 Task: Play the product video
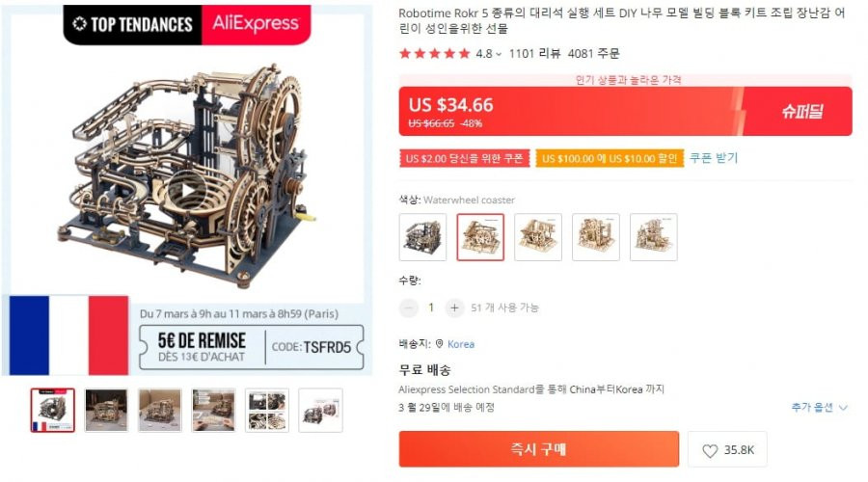(x=187, y=192)
